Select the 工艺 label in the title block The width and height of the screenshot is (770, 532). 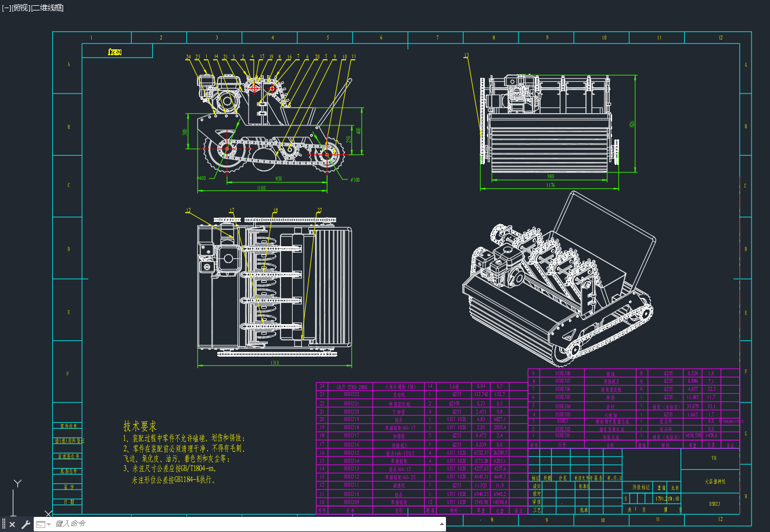coord(537,510)
